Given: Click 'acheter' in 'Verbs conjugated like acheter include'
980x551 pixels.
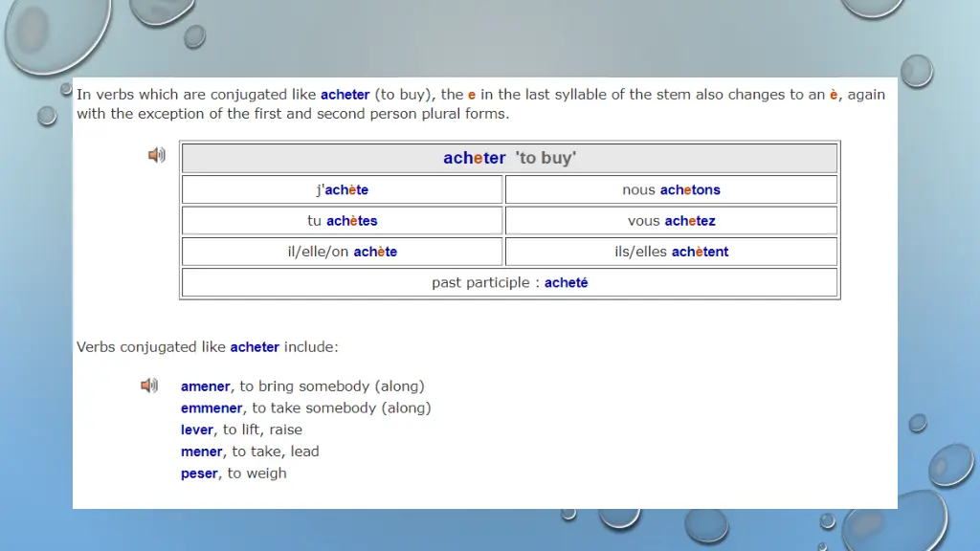Looking at the screenshot, I should tap(255, 346).
